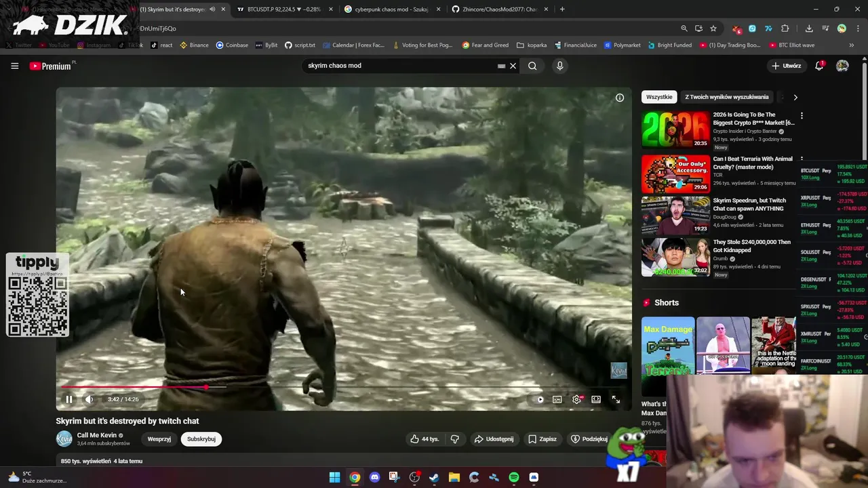This screenshot has height=488, width=868.
Task: Switch to BTCUSDT.P browser tab
Action: pos(284,9)
